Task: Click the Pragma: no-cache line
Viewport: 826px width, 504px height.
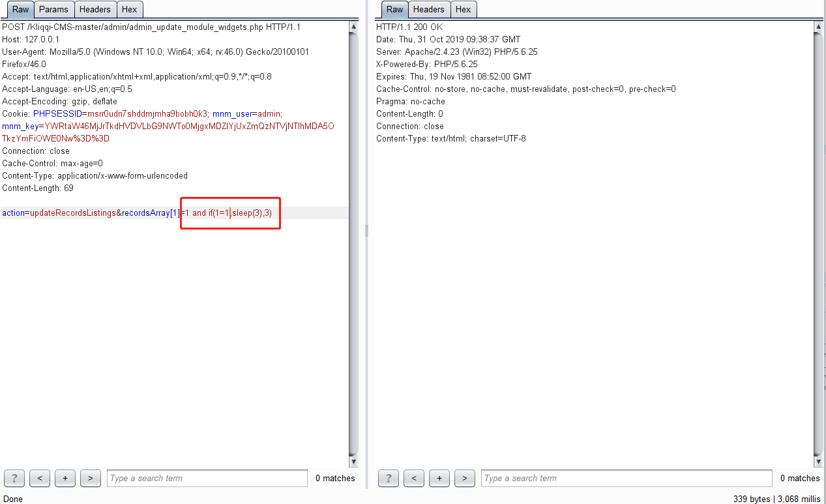Action: point(411,101)
